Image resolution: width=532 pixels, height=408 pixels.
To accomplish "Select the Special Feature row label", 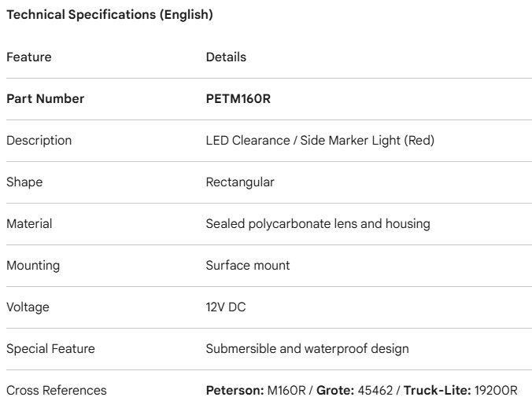I will coord(46,349).
